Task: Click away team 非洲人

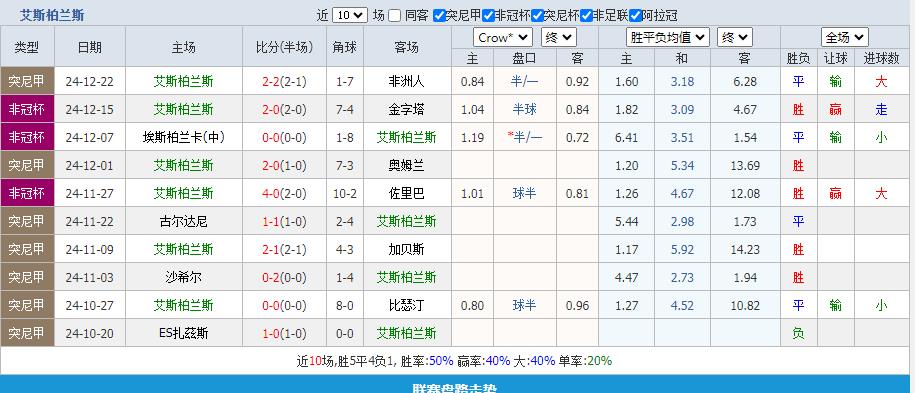Action: pyautogui.click(x=407, y=81)
